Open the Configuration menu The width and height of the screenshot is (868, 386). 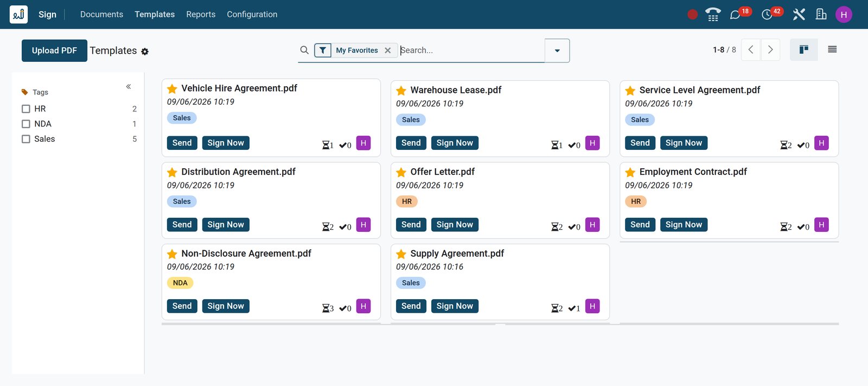pyautogui.click(x=252, y=15)
